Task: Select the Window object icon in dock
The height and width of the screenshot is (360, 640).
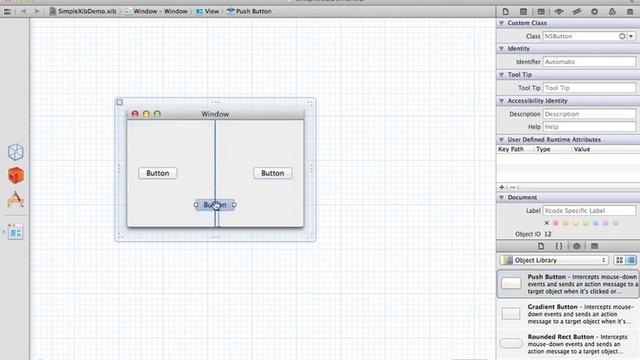Action: (16, 232)
